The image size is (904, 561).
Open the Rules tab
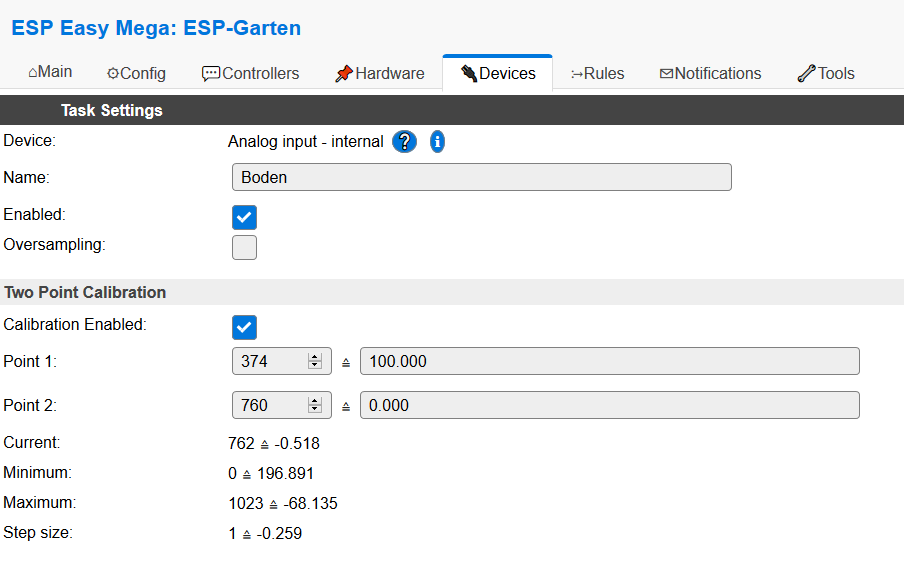[x=597, y=73]
